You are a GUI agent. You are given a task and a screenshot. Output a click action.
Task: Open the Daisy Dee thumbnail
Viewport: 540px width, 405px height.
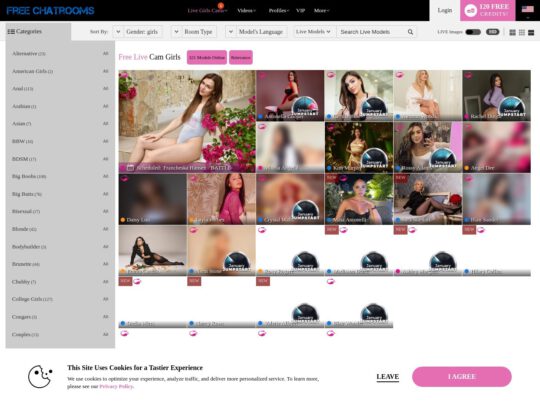[153, 199]
